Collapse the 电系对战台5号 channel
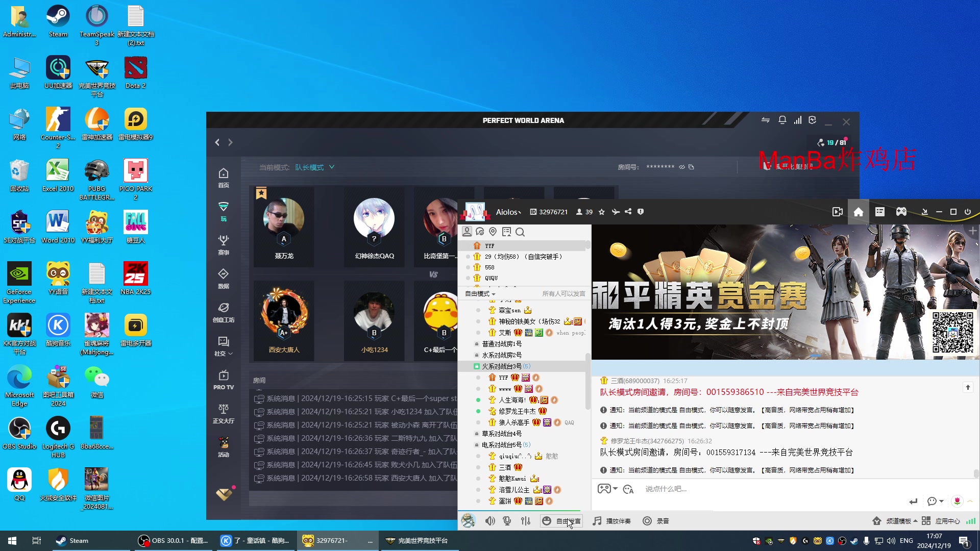Screen dimensions: 980x551 point(477,445)
